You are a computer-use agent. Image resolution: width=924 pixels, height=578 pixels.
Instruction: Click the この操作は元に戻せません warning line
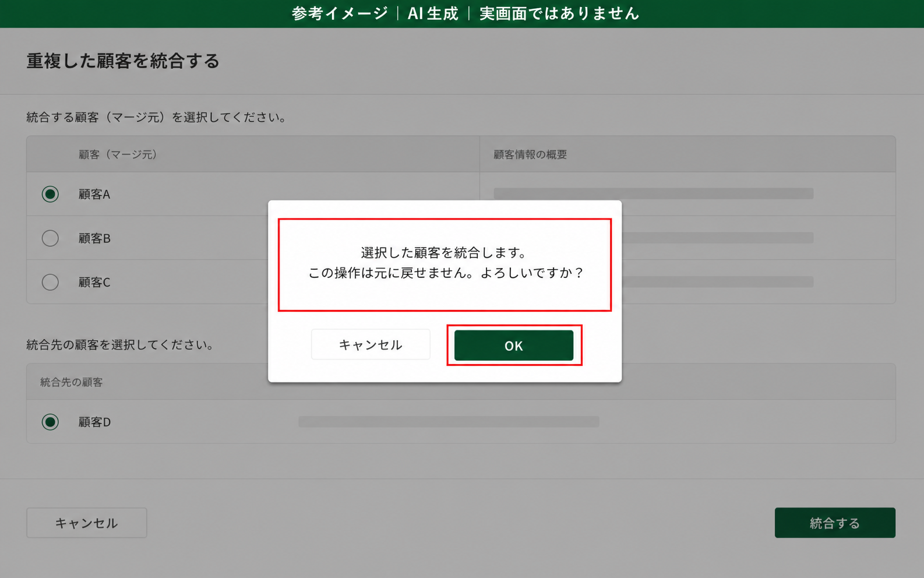[x=445, y=273]
